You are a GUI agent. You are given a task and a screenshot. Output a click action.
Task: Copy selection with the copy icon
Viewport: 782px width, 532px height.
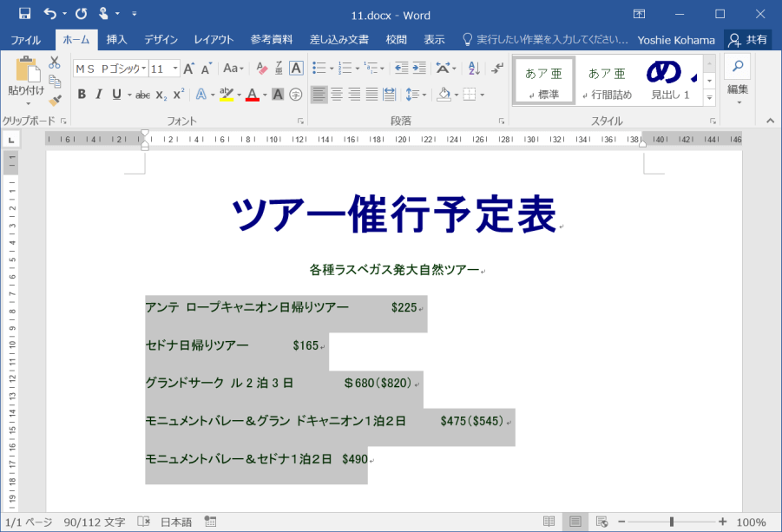55,82
